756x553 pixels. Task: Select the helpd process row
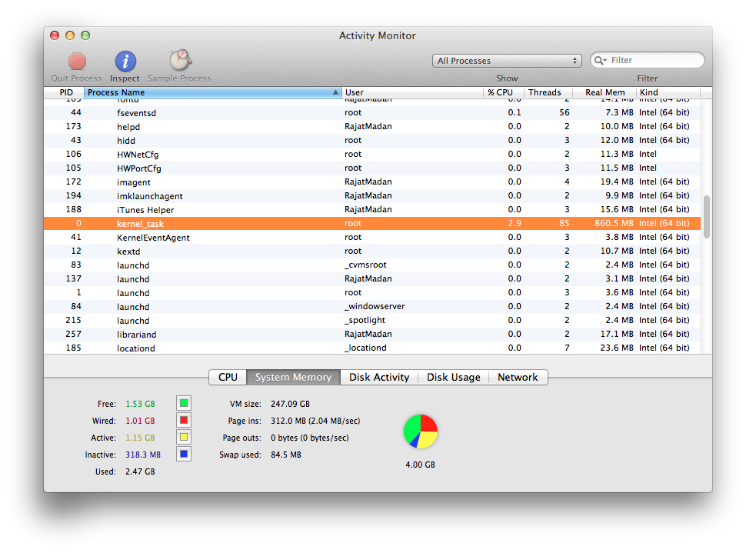pyautogui.click(x=372, y=126)
